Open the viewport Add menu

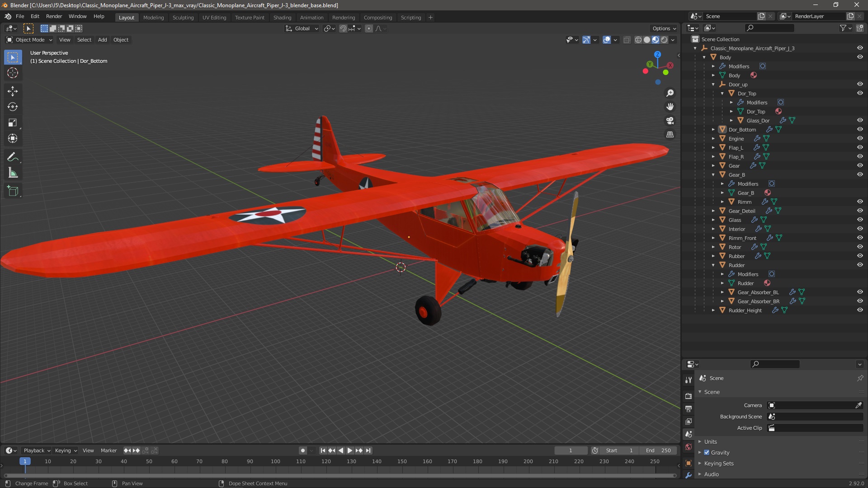pos(103,40)
